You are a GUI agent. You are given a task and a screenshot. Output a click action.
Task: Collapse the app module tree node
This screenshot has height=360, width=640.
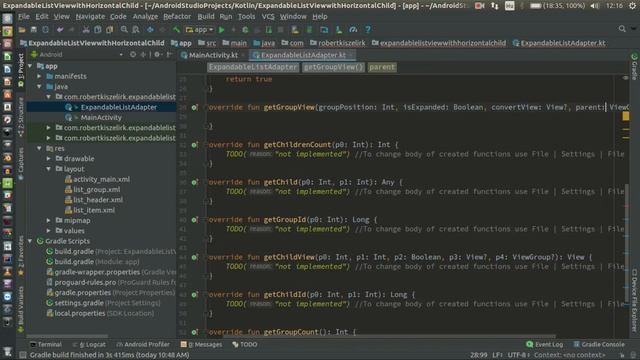tap(30, 66)
